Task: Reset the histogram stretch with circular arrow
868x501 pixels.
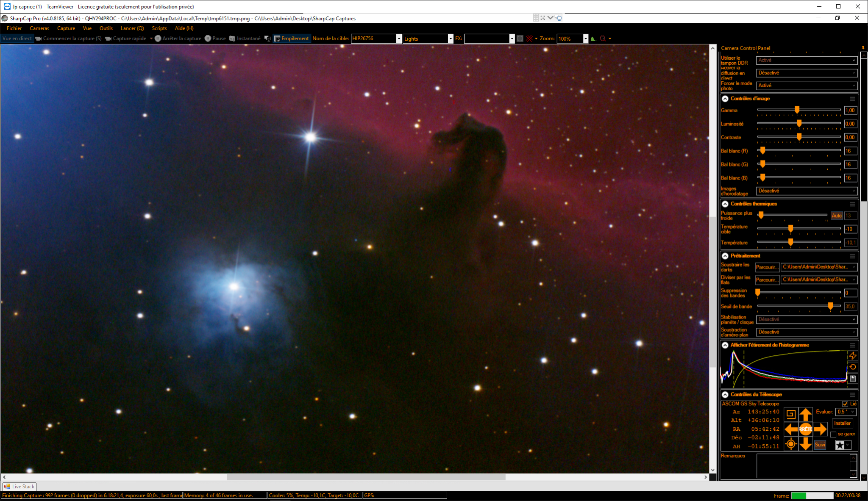Action: point(853,367)
